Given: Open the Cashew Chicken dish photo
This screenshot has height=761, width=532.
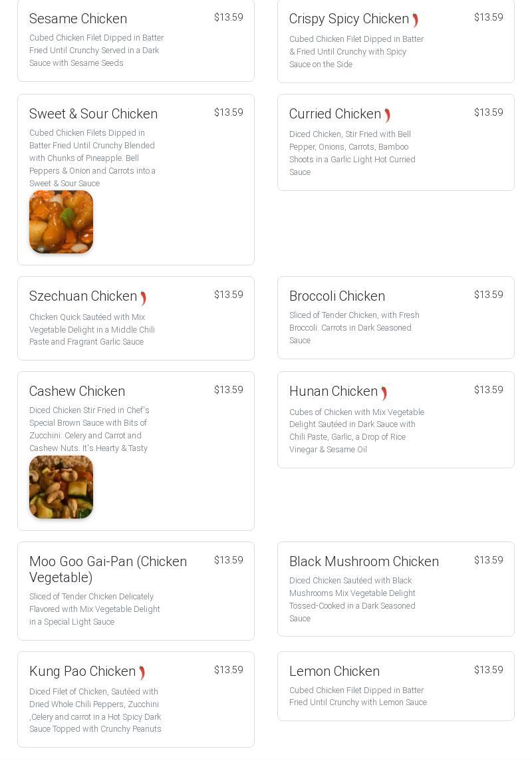Looking at the screenshot, I should [61, 487].
